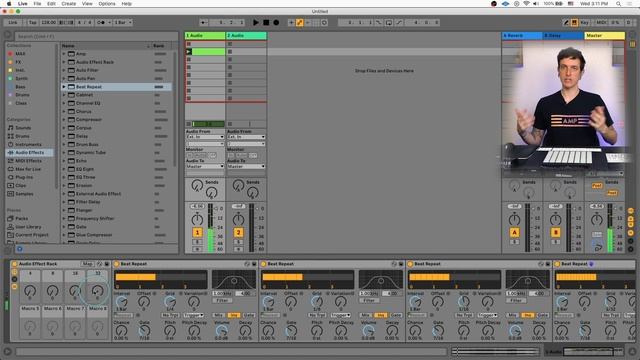640x360 pixels.
Task: Expand the Audio Effect Rack folder
Action: 64,62
